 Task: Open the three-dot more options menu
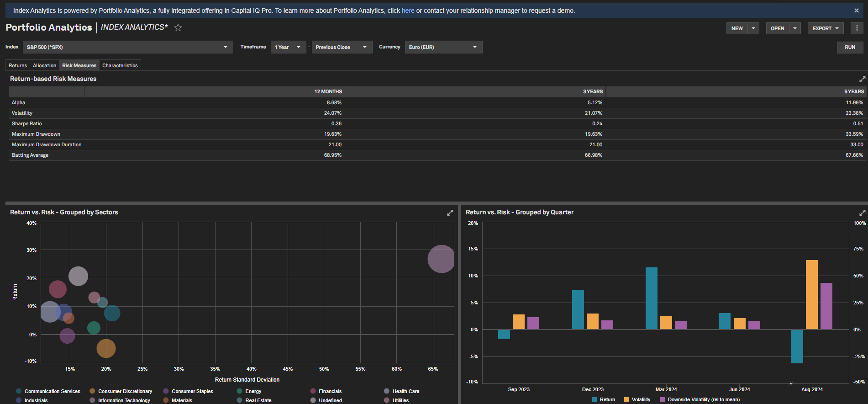point(857,28)
